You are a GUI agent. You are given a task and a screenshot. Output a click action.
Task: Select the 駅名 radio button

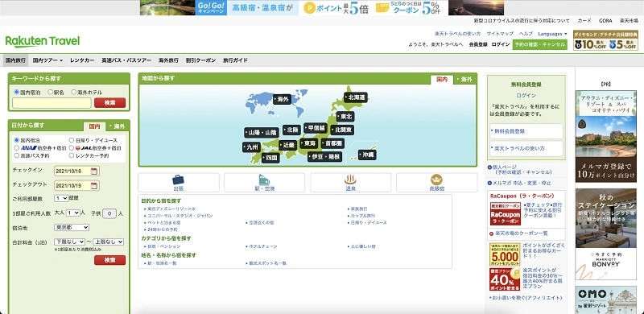(51, 93)
